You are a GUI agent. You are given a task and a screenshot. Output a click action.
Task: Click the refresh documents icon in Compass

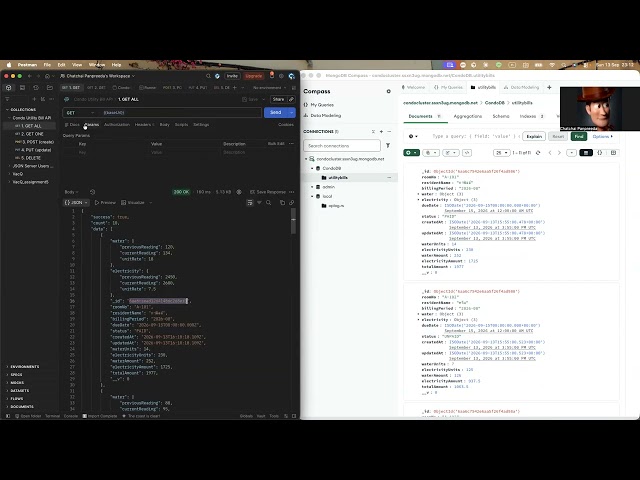point(538,153)
